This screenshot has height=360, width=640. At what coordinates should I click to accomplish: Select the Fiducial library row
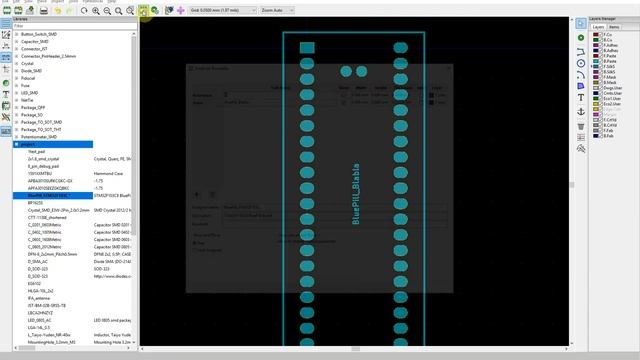(x=28, y=78)
